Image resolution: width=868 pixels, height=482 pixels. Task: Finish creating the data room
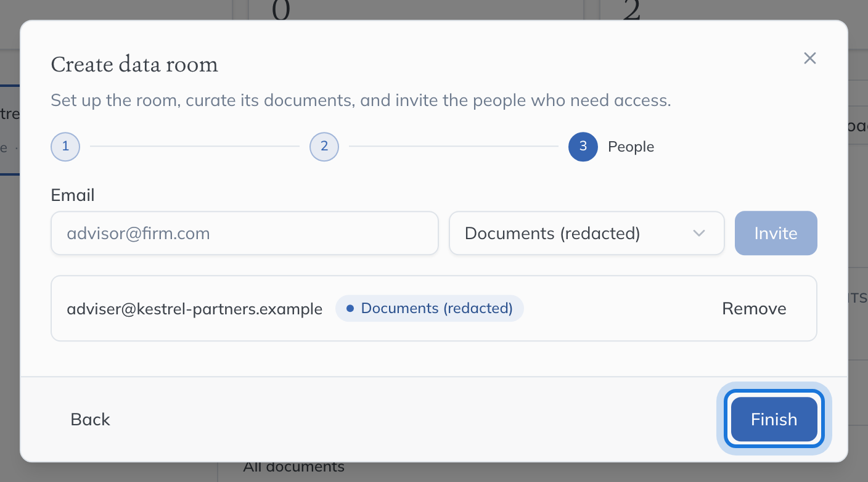pyautogui.click(x=774, y=419)
